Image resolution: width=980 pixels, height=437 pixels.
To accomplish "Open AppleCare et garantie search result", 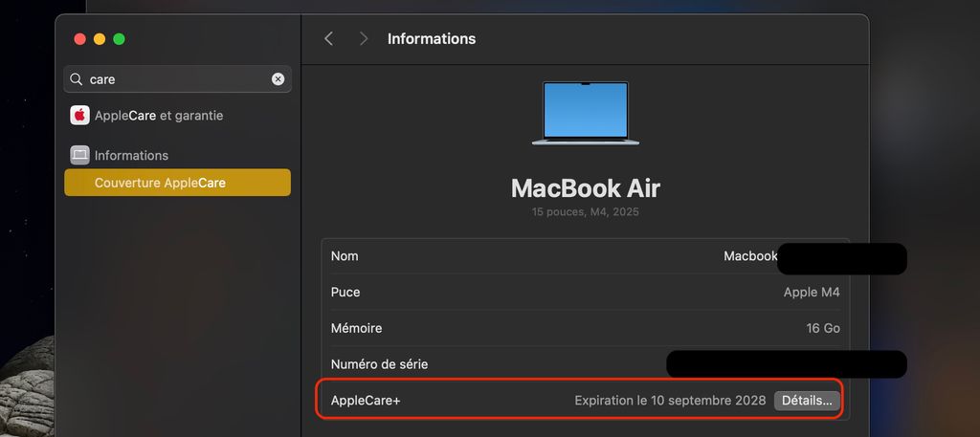I will pos(159,116).
